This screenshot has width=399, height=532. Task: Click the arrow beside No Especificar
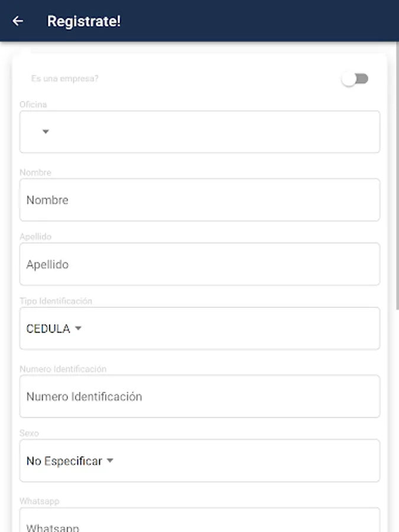click(x=110, y=461)
